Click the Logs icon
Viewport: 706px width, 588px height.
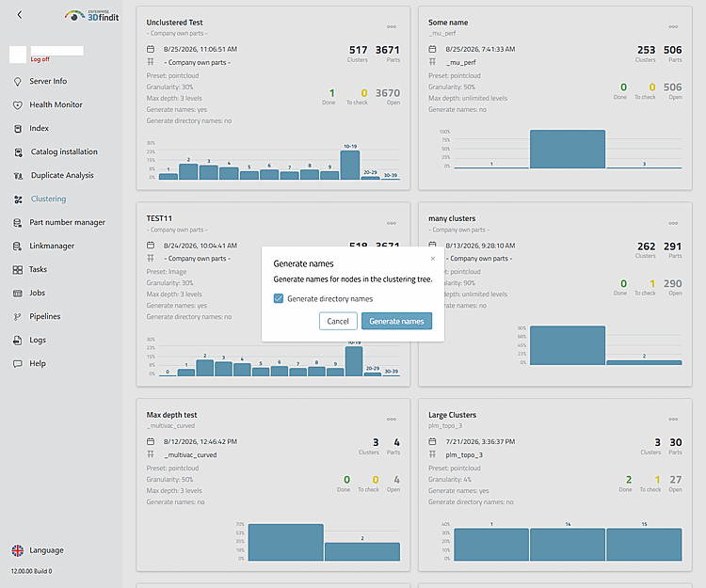click(18, 341)
